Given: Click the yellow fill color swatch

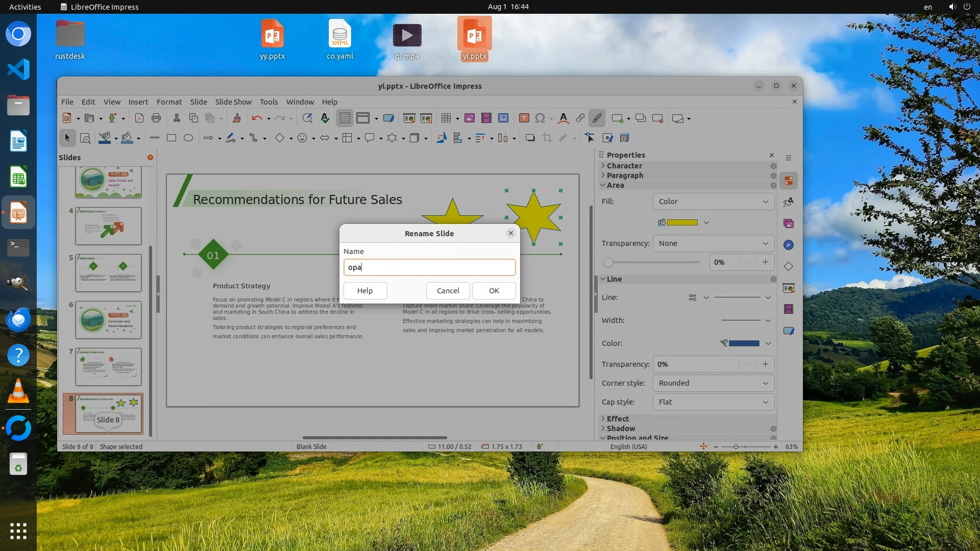Looking at the screenshot, I should click(x=682, y=222).
